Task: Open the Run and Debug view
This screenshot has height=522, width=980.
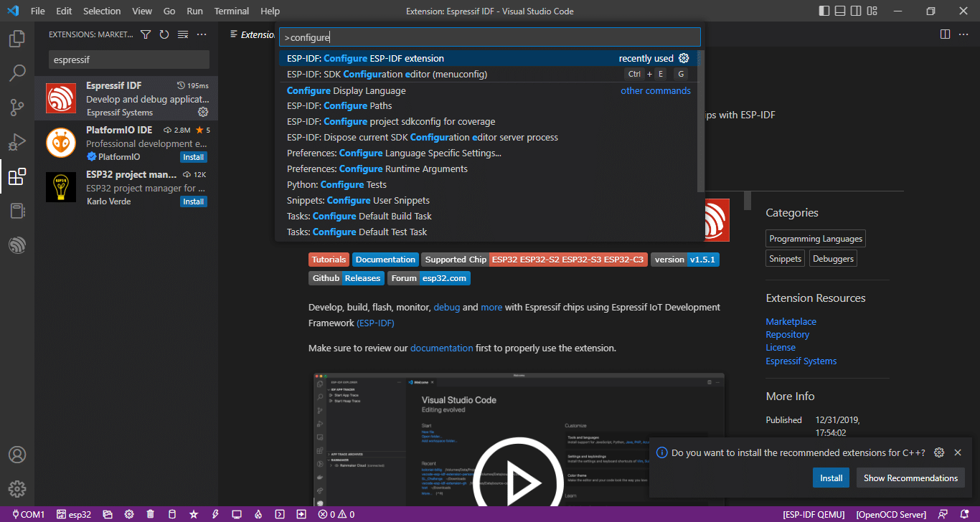Action: [x=17, y=142]
